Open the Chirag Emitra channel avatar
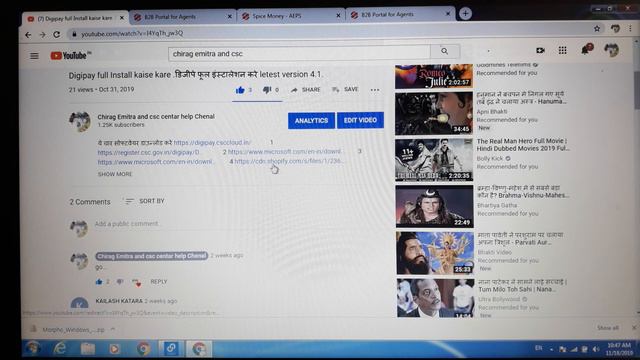Screen dimensions: 640x360 80,121
